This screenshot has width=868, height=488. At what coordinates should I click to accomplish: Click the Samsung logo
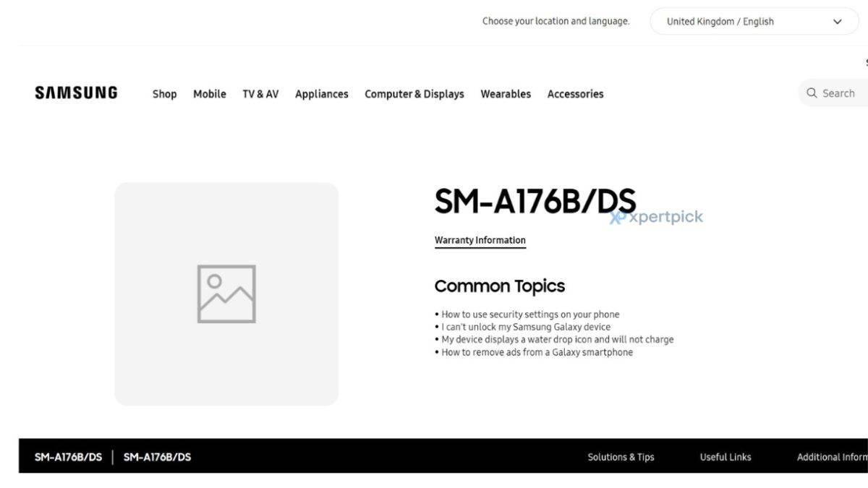coord(76,93)
